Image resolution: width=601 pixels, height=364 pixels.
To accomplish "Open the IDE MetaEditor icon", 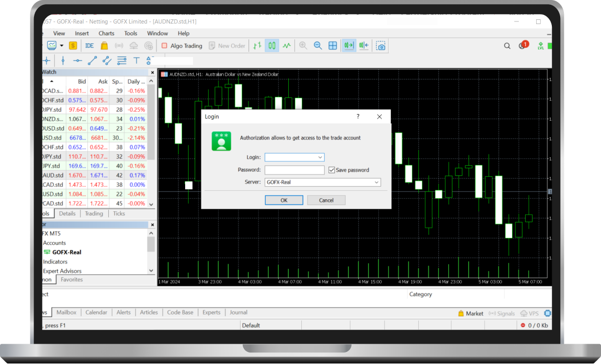I will click(89, 45).
